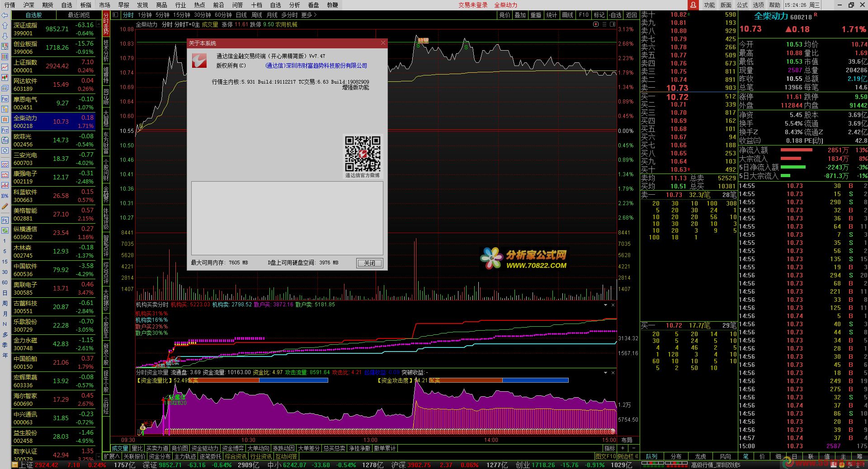
Task: Select 海尔智家 600690 in watchlist
Action: (x=53, y=399)
